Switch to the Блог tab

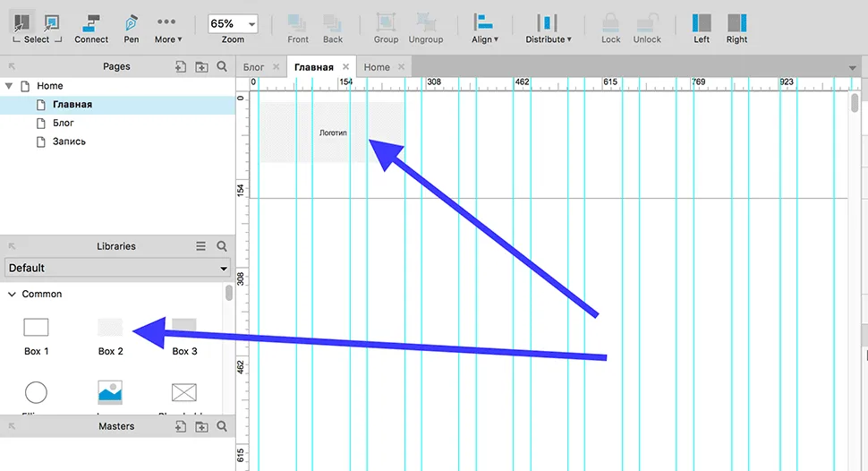(254, 67)
